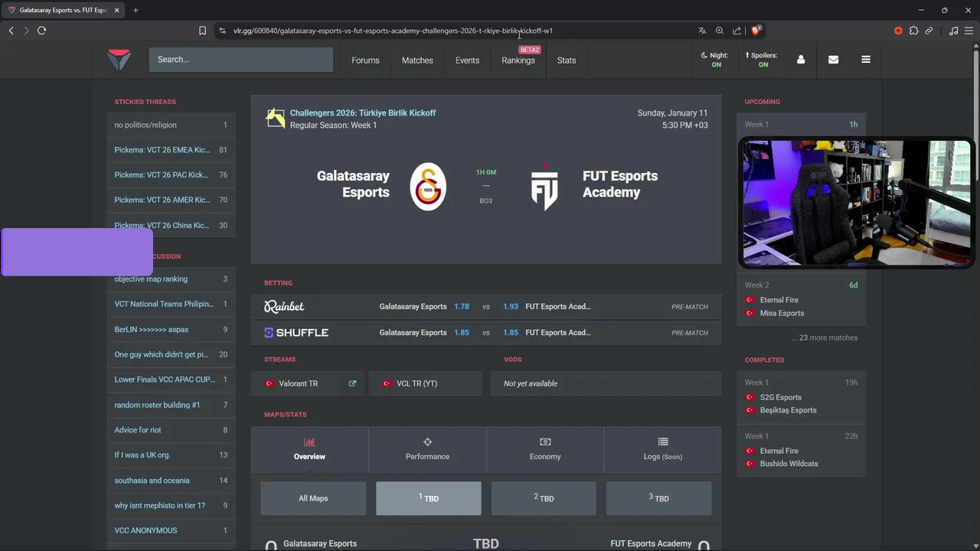Toggle Night mode ON switch
The height and width of the screenshot is (551, 980).
coord(714,60)
